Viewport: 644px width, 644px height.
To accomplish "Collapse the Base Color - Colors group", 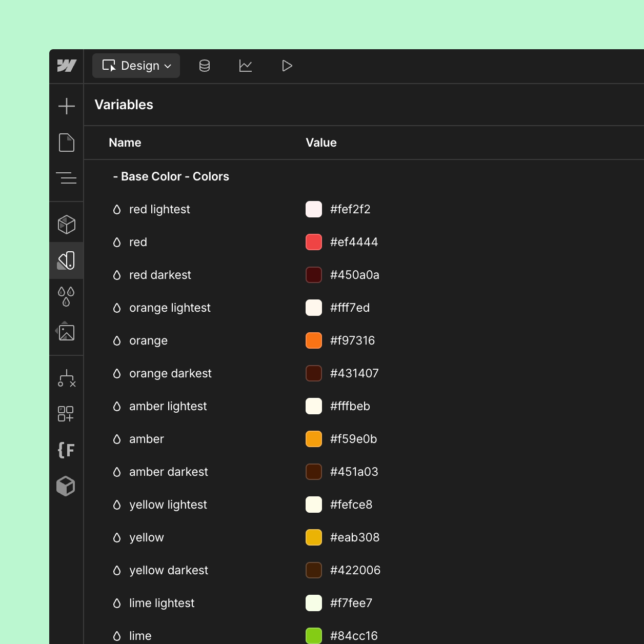I will click(x=171, y=176).
